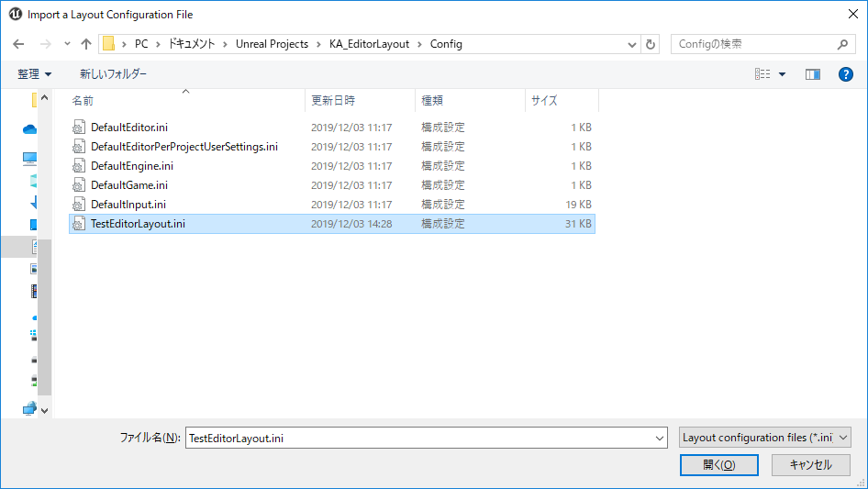
Task: Go up one folder level
Action: (x=86, y=44)
